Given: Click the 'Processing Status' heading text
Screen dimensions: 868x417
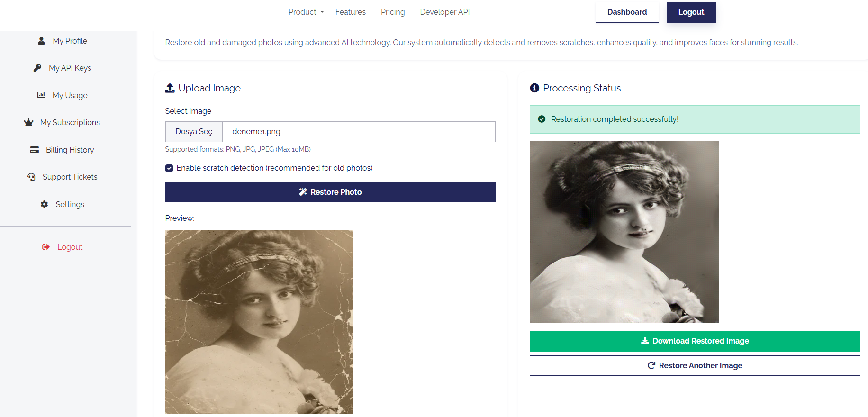Looking at the screenshot, I should [582, 88].
